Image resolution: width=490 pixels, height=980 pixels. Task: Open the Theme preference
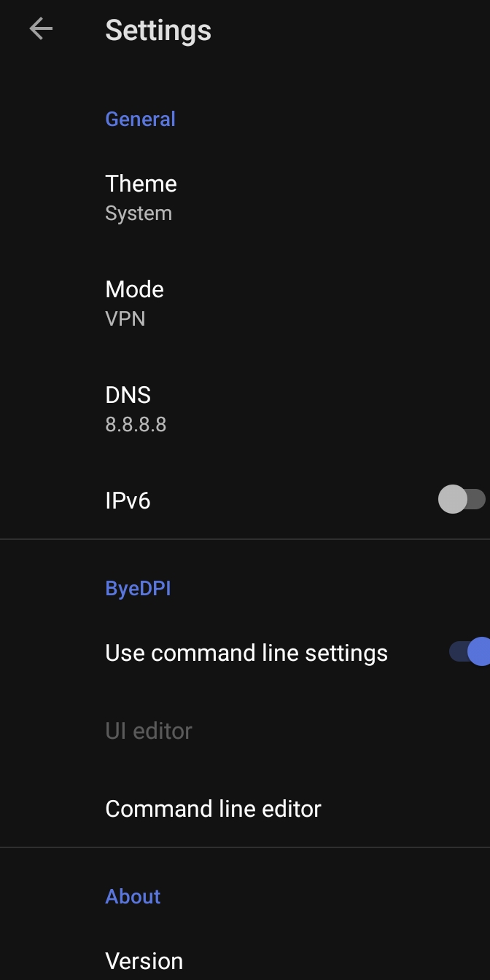[x=245, y=197]
